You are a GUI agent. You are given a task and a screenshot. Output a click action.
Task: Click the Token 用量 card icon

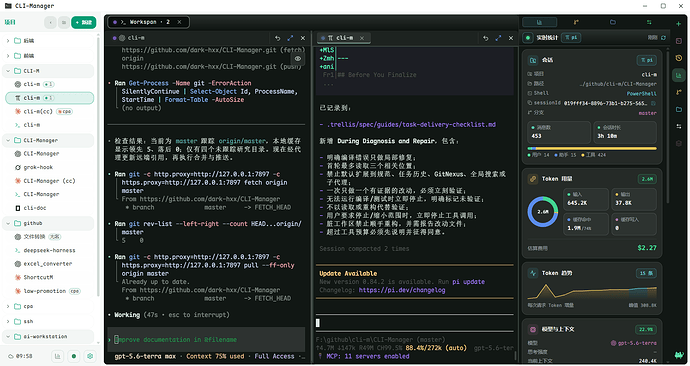533,179
